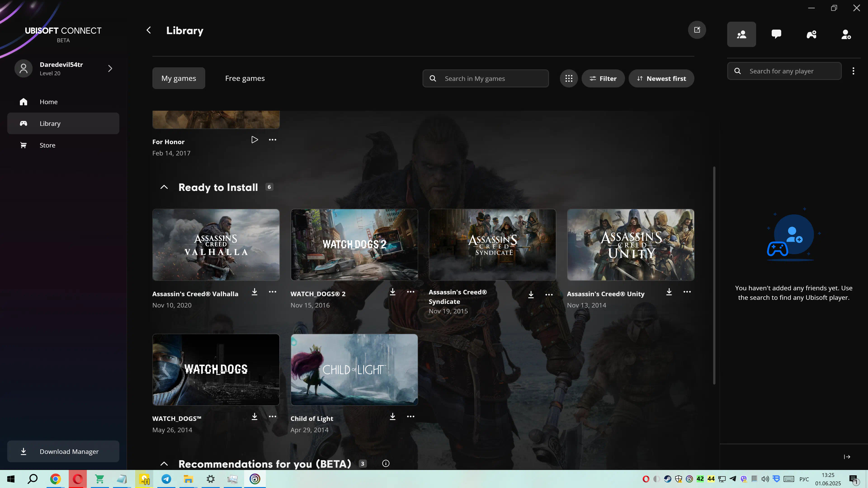Open the news/feedback icon near Library header

(x=697, y=30)
